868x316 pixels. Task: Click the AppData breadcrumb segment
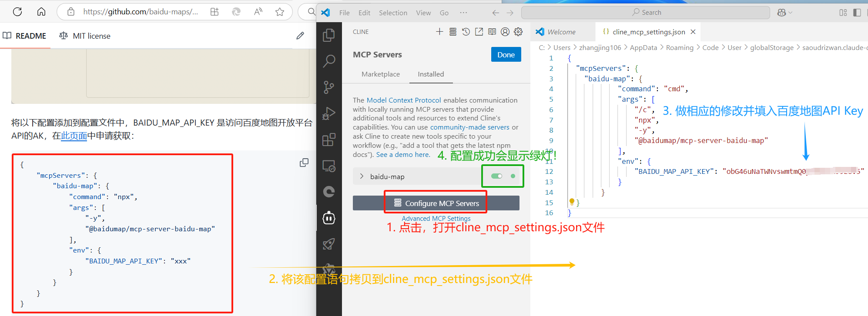pos(643,47)
